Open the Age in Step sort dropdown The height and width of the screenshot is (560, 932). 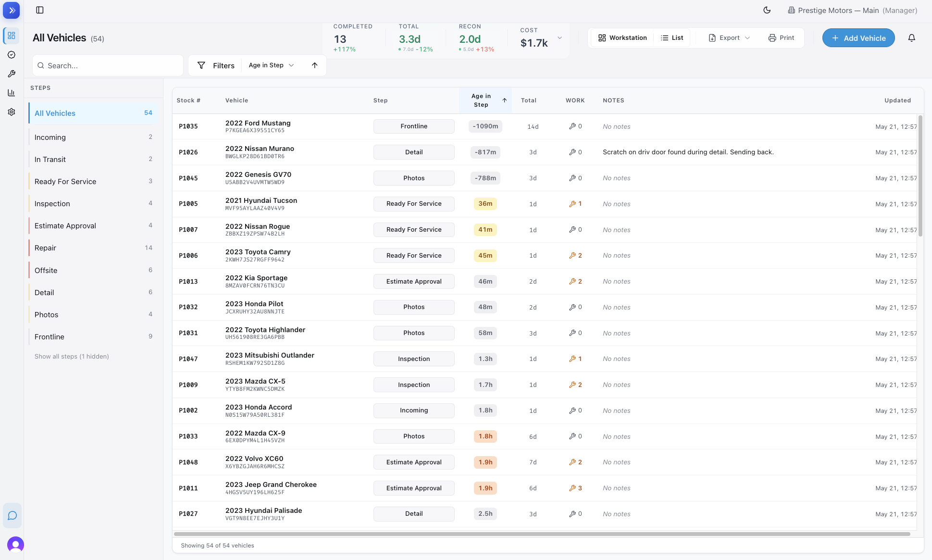(x=271, y=65)
